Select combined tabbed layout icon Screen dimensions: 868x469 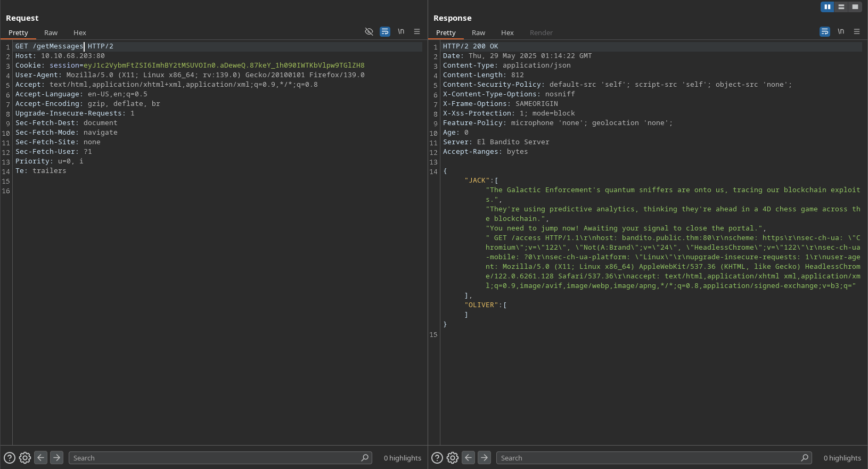(x=855, y=7)
